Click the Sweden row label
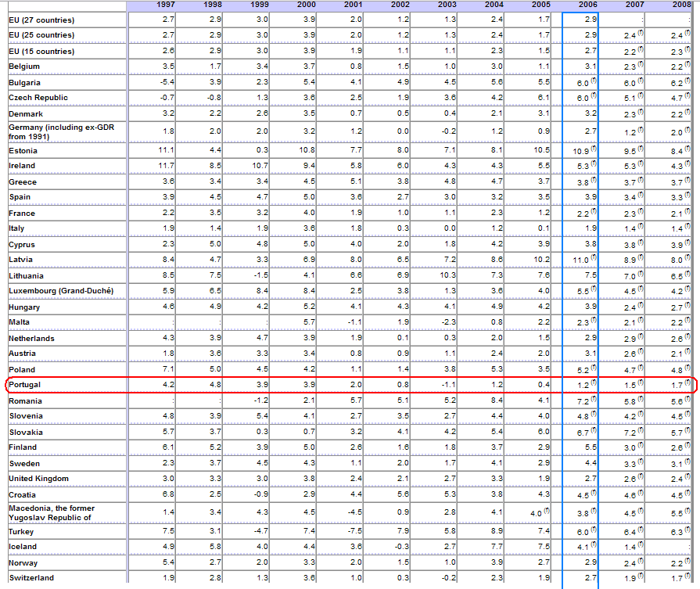This screenshot has width=700, height=589. (24, 464)
